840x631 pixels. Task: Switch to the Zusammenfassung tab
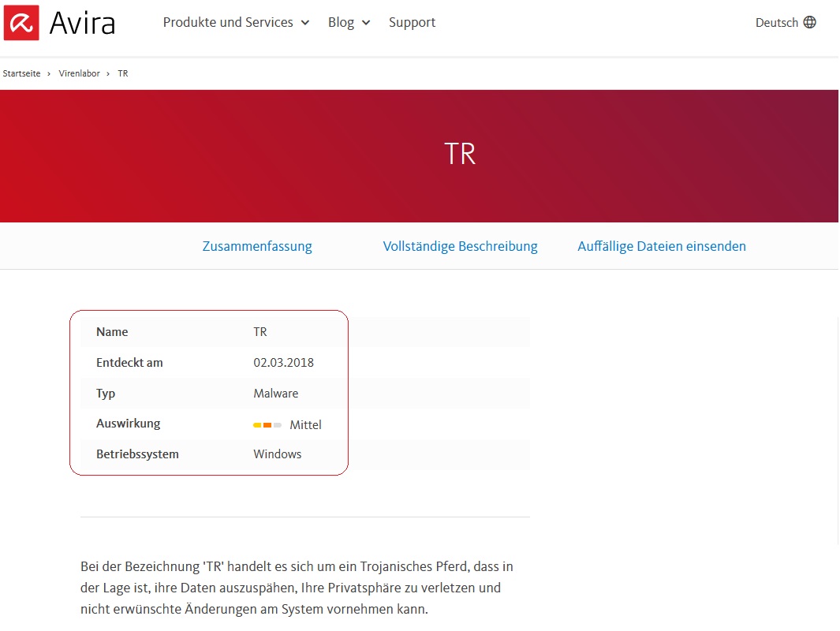coord(257,246)
